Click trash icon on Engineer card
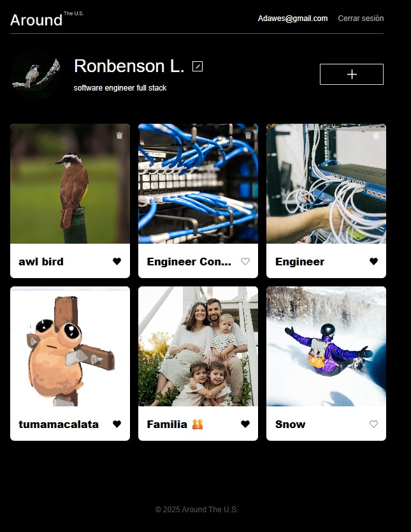Viewport: 411px width, 532px height. click(376, 135)
